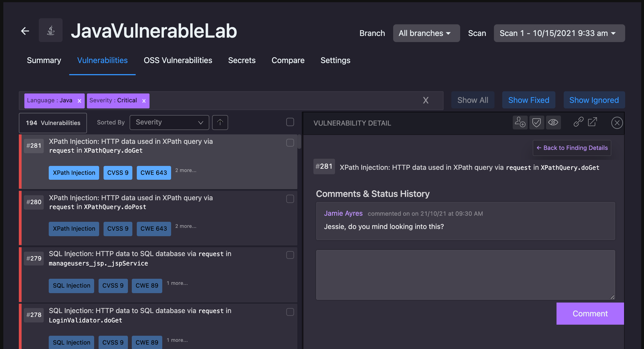Click the Show All button

pos(473,100)
